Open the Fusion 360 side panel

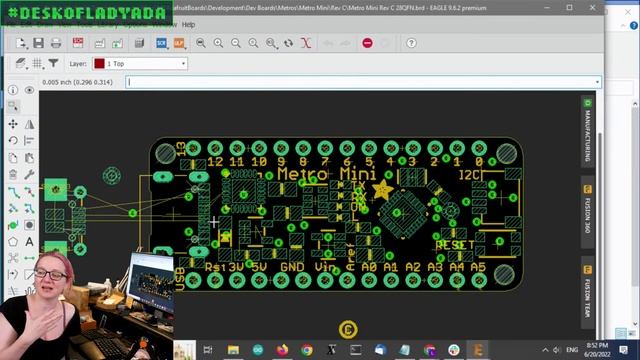pyautogui.click(x=587, y=211)
